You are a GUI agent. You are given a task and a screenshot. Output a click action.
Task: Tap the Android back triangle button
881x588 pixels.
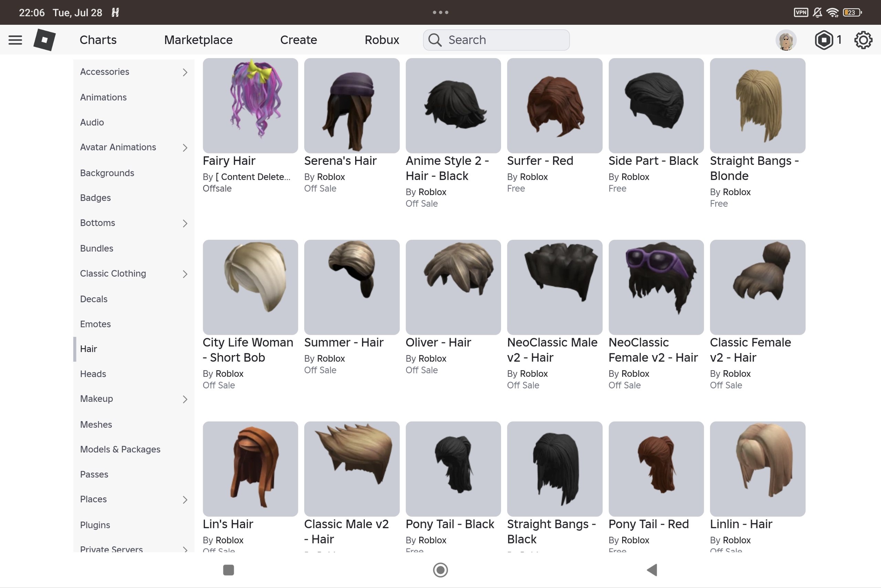point(652,570)
